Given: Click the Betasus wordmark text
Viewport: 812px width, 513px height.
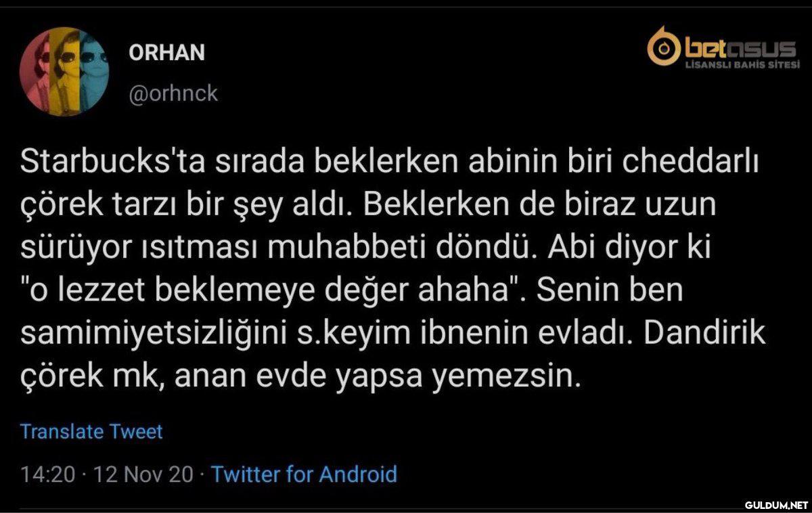Looking at the screenshot, I should 740,49.
